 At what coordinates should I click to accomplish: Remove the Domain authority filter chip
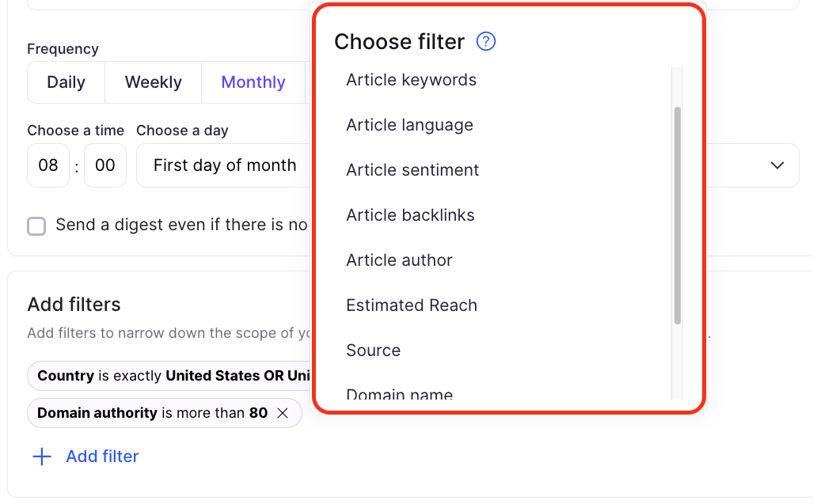click(283, 413)
